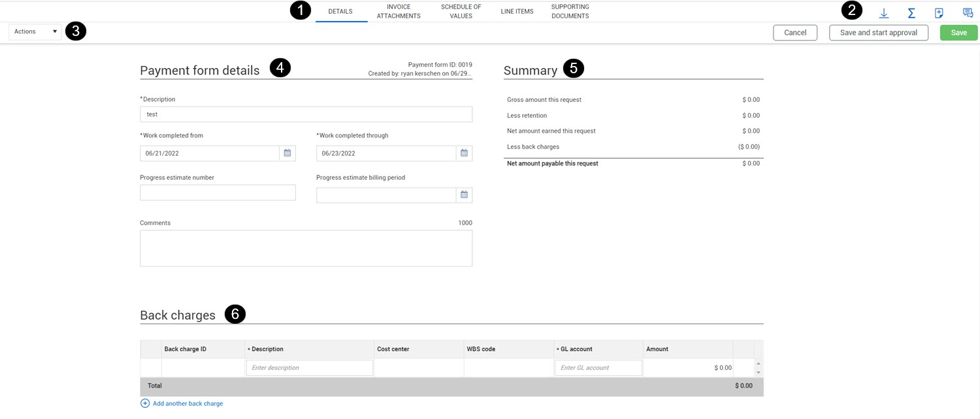Click Save and start approval
Screen dimensions: 980x419
(x=878, y=33)
